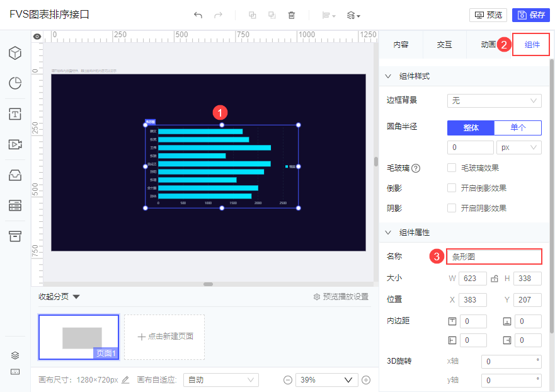The width and height of the screenshot is (555, 392).
Task: Open the 39% zoom level dropdown
Action: tap(326, 380)
